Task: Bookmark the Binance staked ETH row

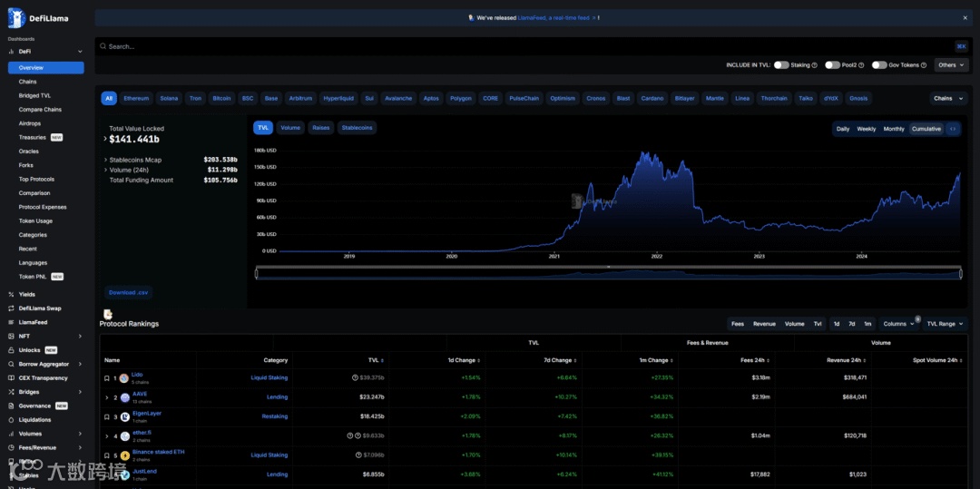Action: (x=107, y=456)
